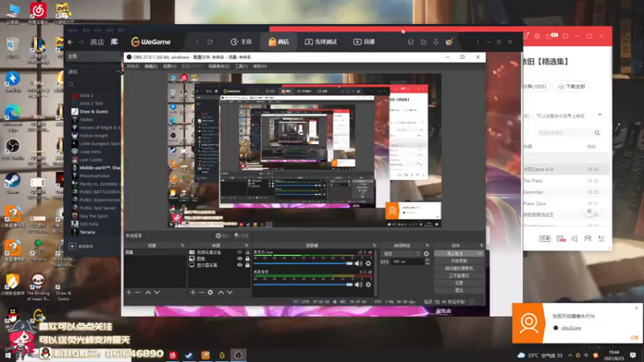644x362 pixels.
Task: Go back using WeGame sidebar back arrow
Action: pyautogui.click(x=70, y=42)
